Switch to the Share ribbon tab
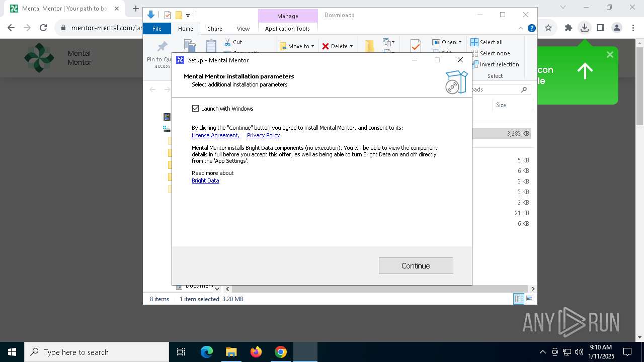This screenshot has height=362, width=644. point(215,29)
